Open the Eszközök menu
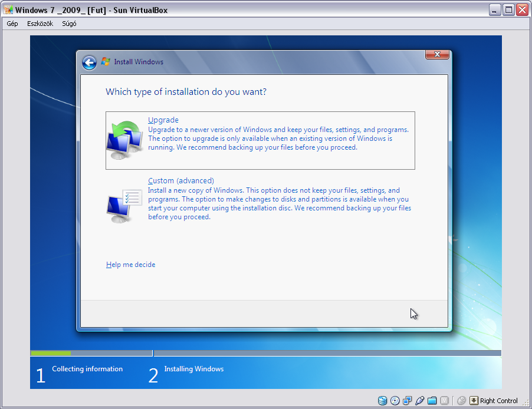532x409 pixels. click(x=40, y=24)
